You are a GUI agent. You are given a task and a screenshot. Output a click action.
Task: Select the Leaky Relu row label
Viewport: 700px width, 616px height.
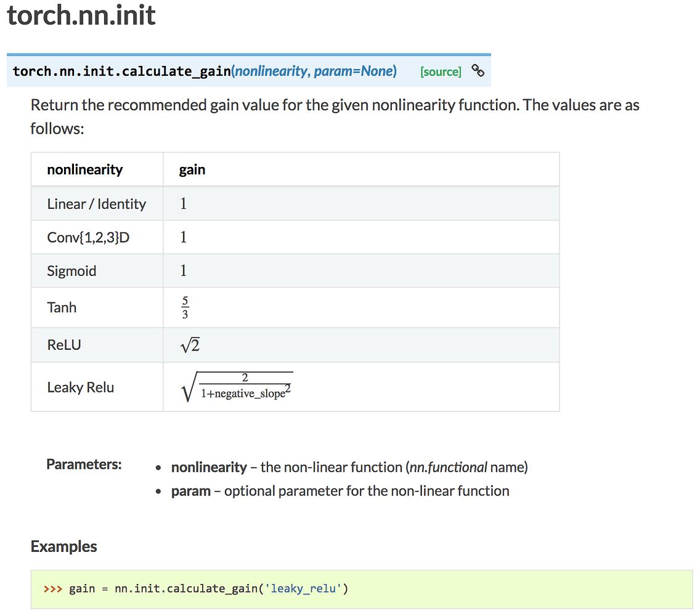tap(81, 387)
